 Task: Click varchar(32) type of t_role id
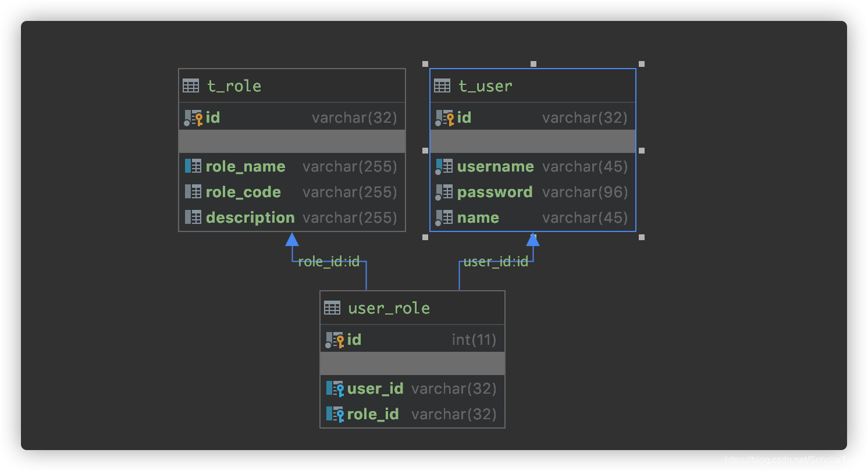pos(354,117)
